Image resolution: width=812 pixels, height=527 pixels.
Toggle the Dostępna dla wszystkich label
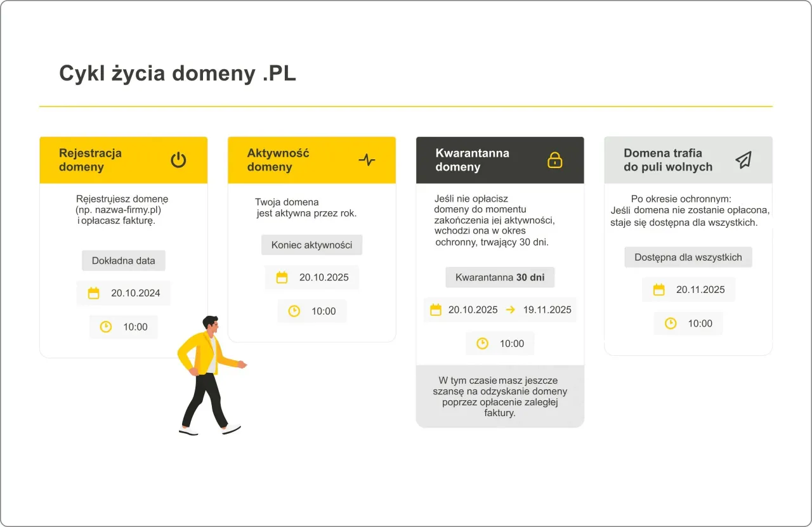688,257
